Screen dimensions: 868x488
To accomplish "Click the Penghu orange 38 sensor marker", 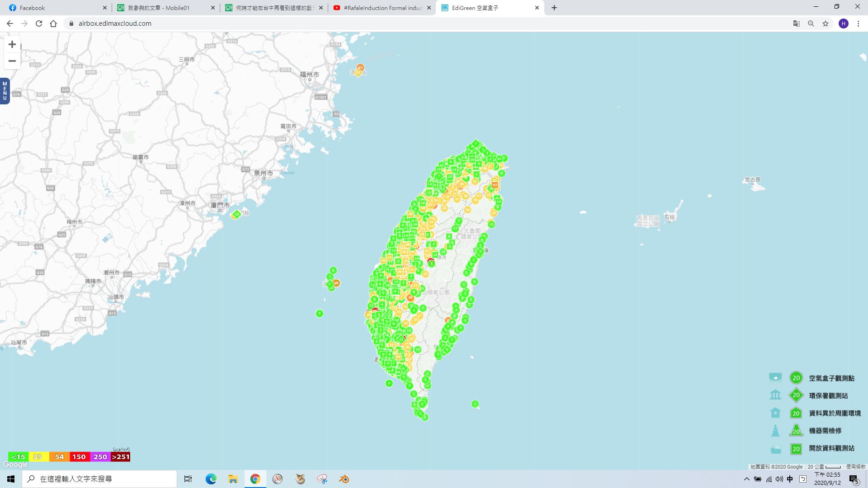I will coord(336,283).
